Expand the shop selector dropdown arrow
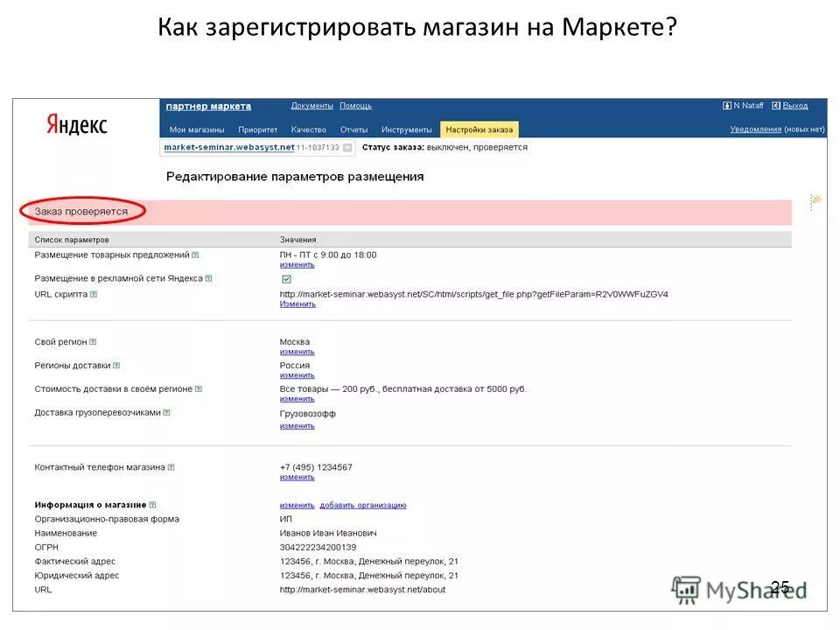 [x=347, y=147]
